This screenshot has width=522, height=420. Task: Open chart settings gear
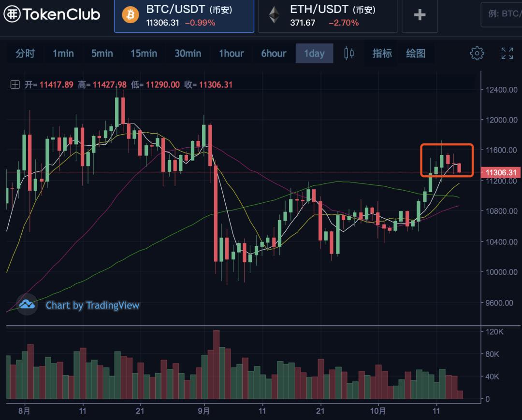point(477,53)
